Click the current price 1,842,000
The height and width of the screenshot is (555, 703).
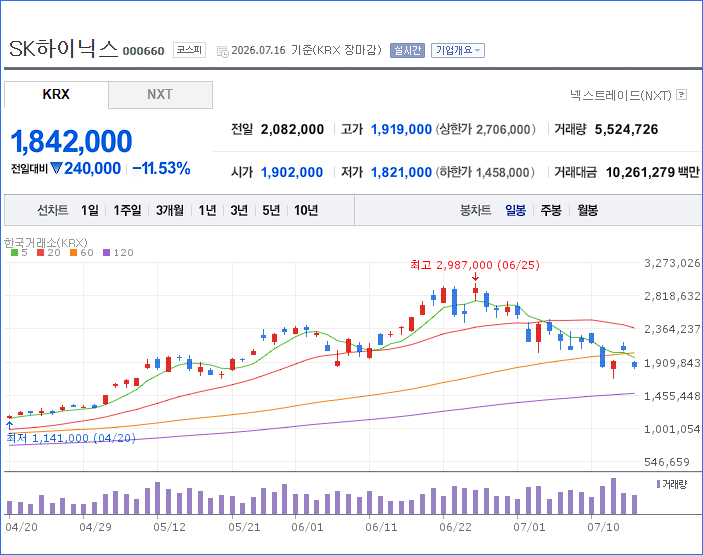71,141
